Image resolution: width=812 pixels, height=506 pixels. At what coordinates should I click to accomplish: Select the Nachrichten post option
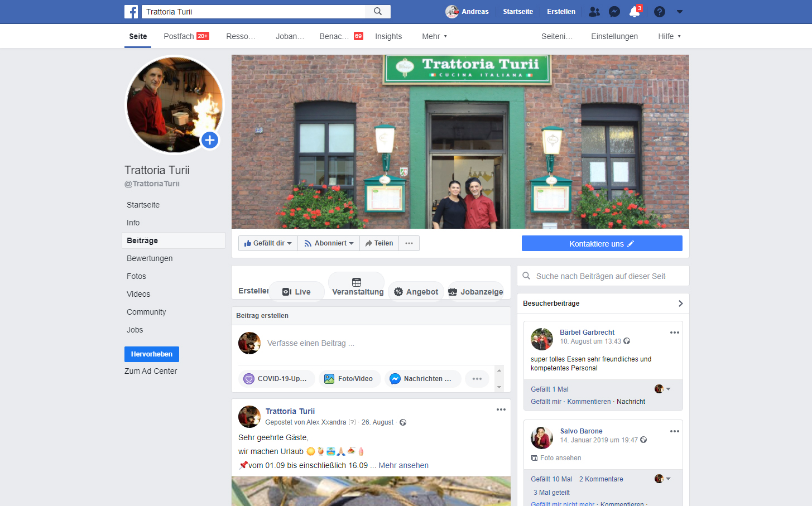(x=422, y=379)
